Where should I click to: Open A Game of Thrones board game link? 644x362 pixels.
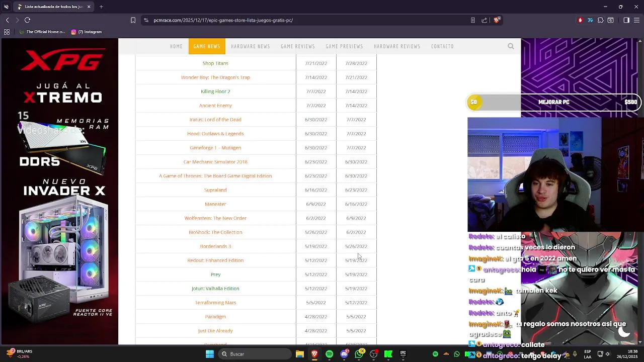tap(215, 176)
